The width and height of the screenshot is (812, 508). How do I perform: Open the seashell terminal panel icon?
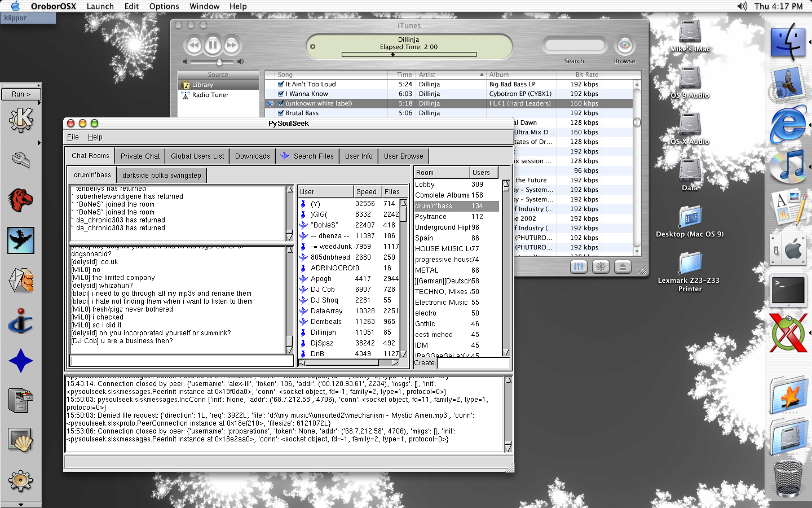click(21, 440)
